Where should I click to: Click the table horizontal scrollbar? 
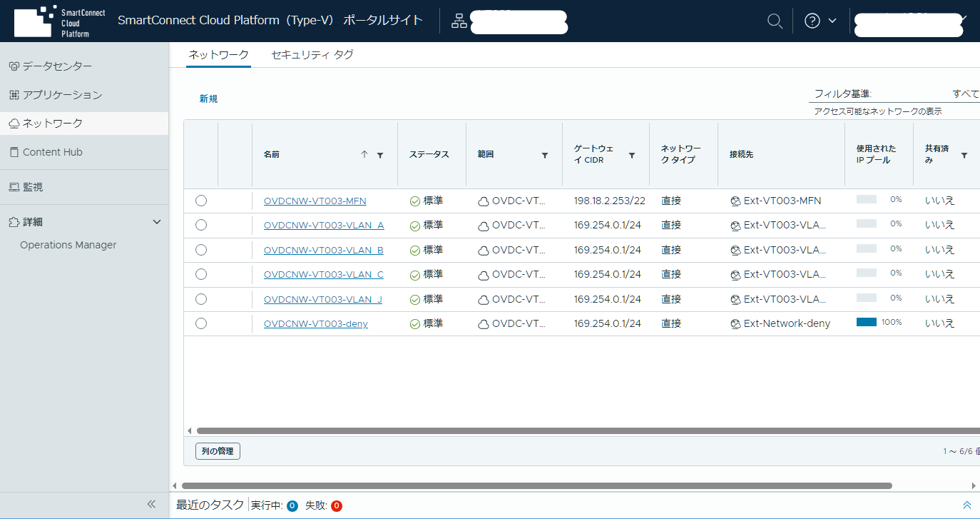click(x=587, y=430)
